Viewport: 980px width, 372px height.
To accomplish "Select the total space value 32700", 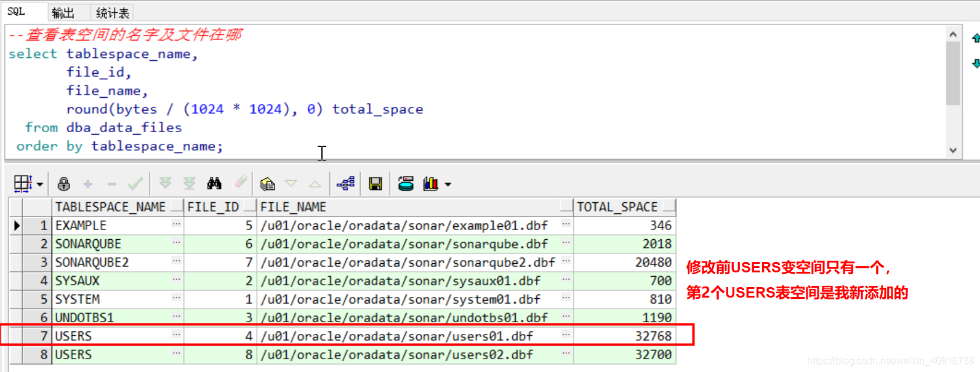I will [624, 355].
